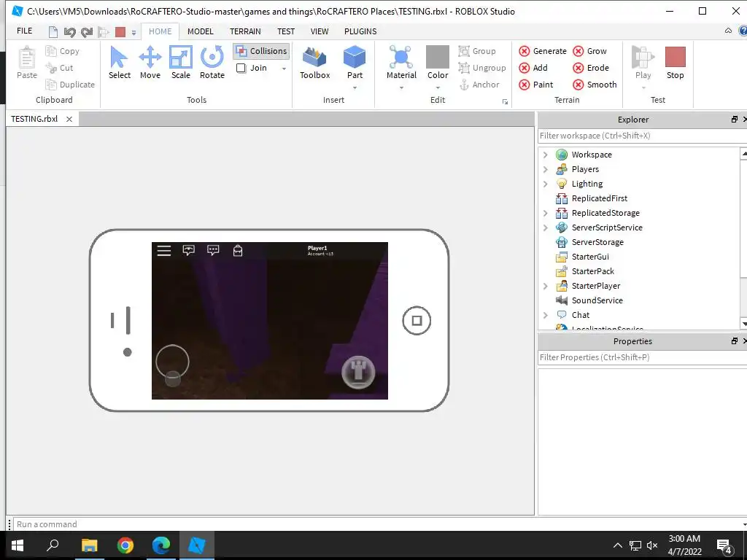Viewport: 747px width, 560px height.
Task: Toggle the Collisions option
Action: click(262, 51)
